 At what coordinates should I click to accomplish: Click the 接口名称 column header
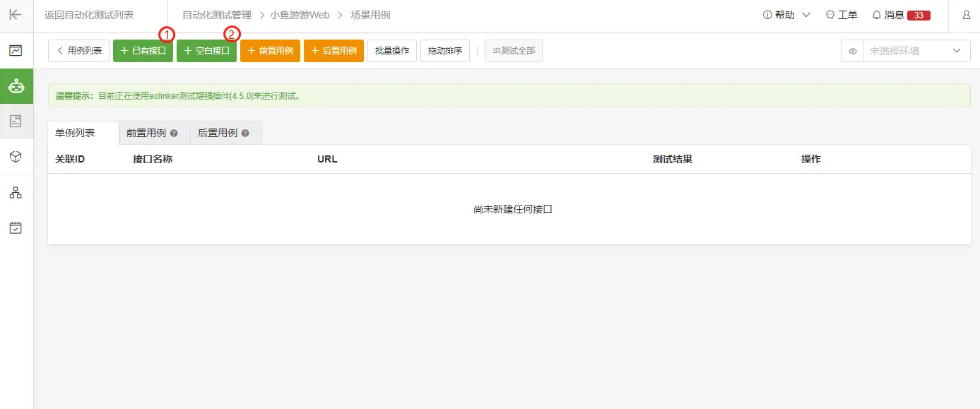[x=153, y=159]
